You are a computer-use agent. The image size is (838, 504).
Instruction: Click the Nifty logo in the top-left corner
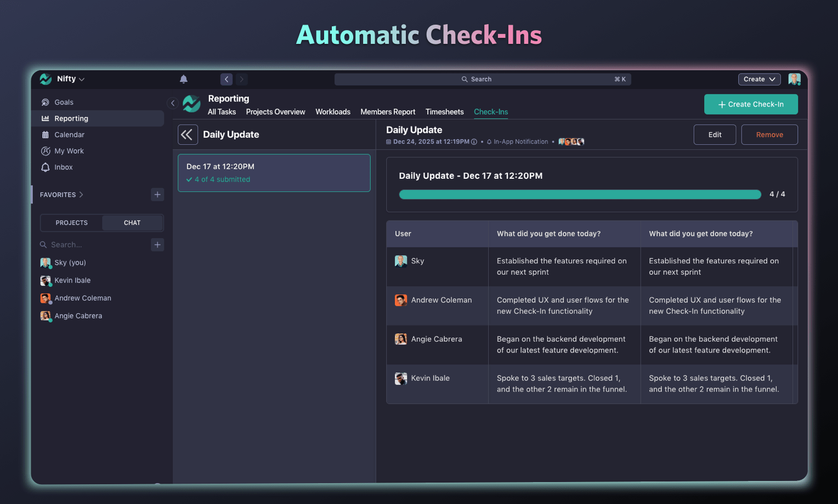click(x=45, y=78)
